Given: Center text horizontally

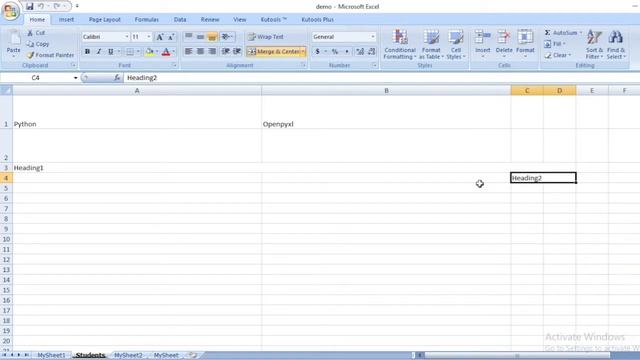Looking at the screenshot, I should (x=200, y=51).
